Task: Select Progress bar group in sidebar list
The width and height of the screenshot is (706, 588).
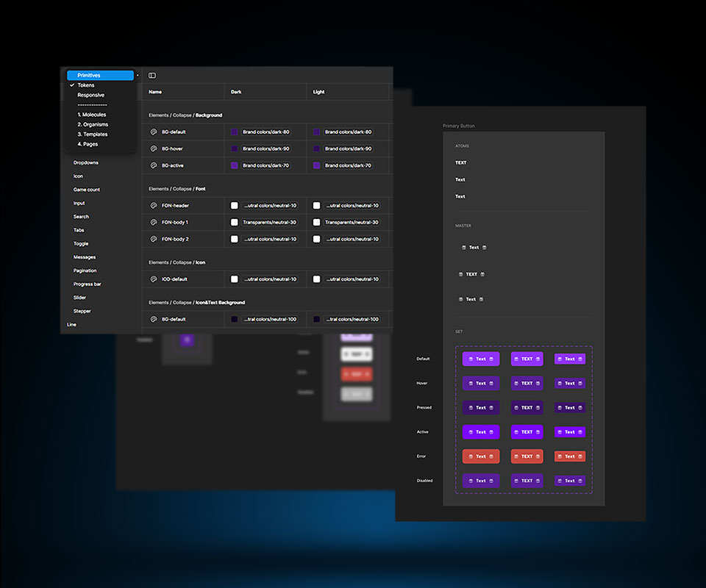Action: click(x=87, y=284)
